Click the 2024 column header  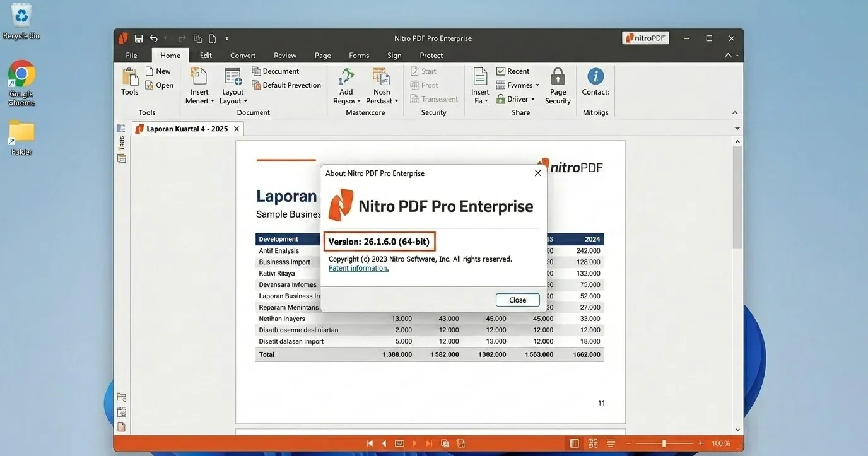pos(592,239)
